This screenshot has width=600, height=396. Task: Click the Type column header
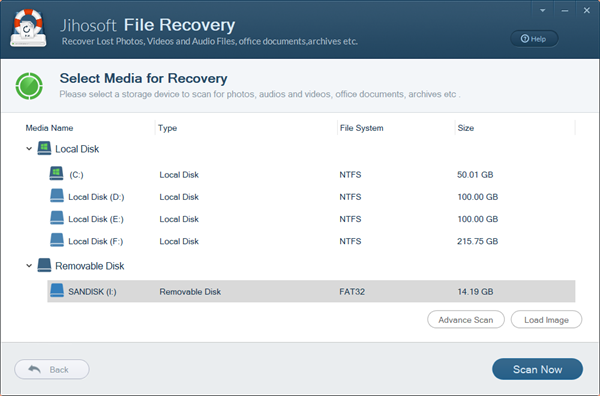tap(168, 128)
